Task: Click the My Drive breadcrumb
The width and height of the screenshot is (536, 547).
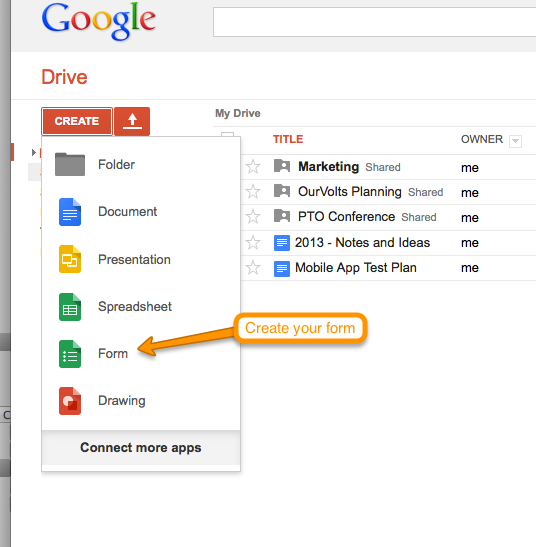Action: pyautogui.click(x=238, y=113)
